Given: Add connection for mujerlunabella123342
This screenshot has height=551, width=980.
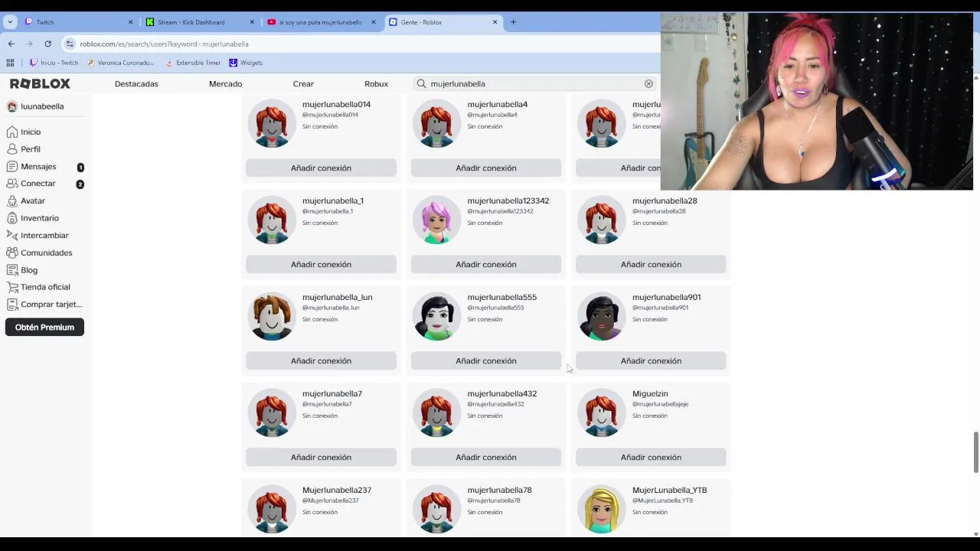Looking at the screenshot, I should (x=486, y=264).
